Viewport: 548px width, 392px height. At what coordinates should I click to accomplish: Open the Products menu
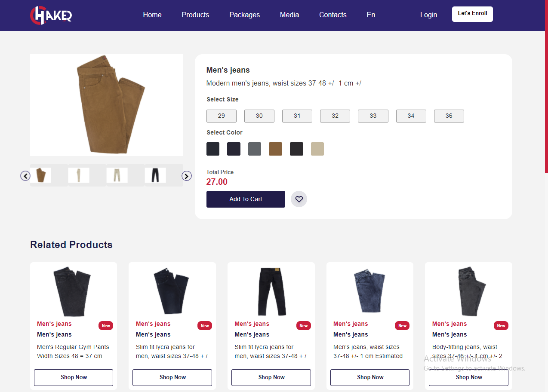point(195,15)
